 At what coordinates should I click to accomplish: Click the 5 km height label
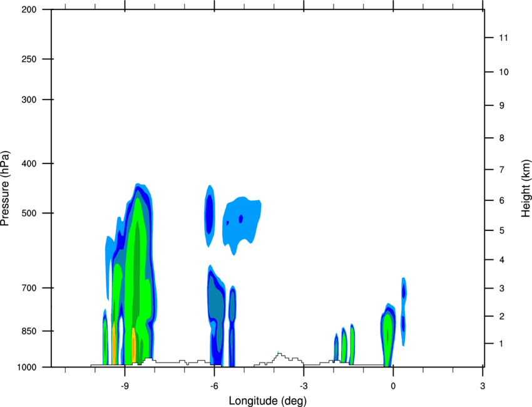click(x=502, y=230)
